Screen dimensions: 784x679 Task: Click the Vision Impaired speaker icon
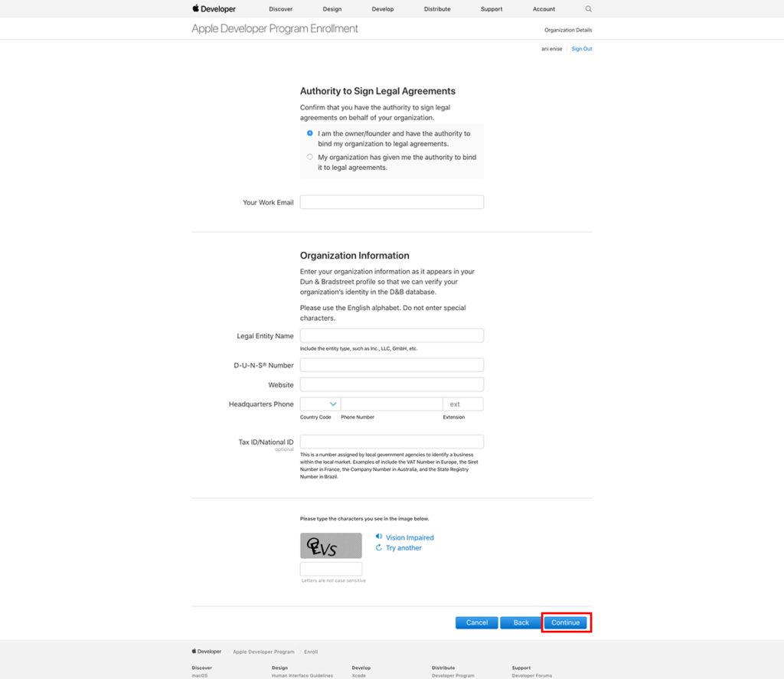pyautogui.click(x=378, y=537)
